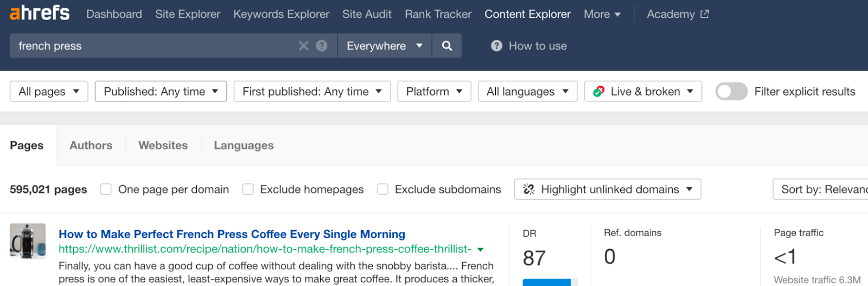868x286 pixels.
Task: Open the French Press Coffee article title link
Action: coord(232,234)
